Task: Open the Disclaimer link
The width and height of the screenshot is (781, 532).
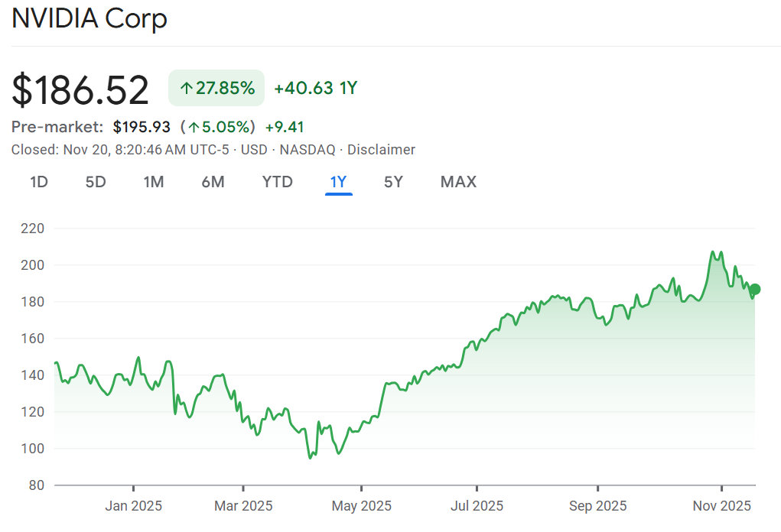Action: (381, 150)
